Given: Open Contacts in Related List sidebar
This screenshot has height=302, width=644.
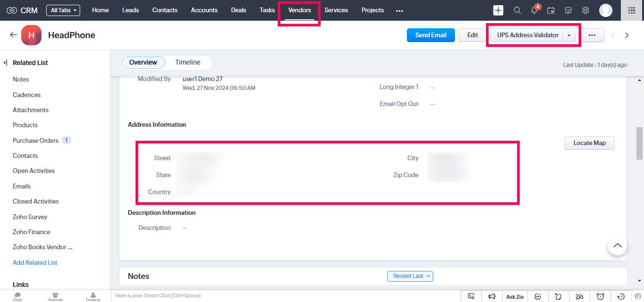Looking at the screenshot, I should point(25,155).
